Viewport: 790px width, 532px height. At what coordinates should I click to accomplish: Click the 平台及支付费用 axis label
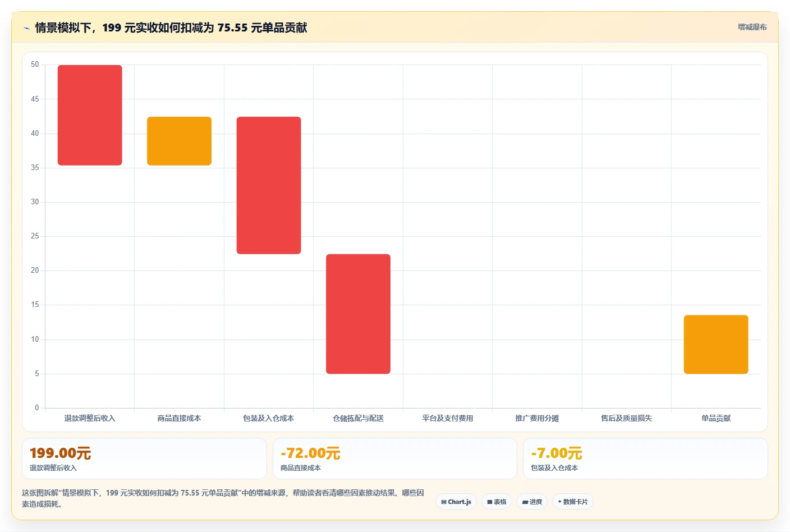pyautogui.click(x=448, y=418)
